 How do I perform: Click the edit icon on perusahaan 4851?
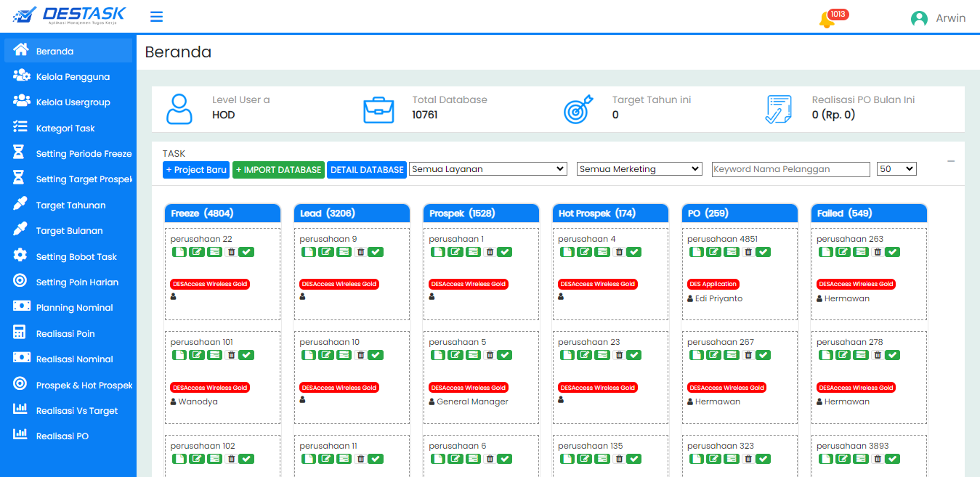pyautogui.click(x=713, y=252)
